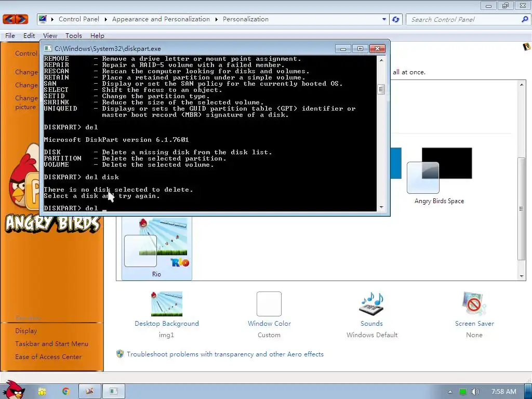Click the 7:58 AM clock
The image size is (532, 399).
coord(504,392)
